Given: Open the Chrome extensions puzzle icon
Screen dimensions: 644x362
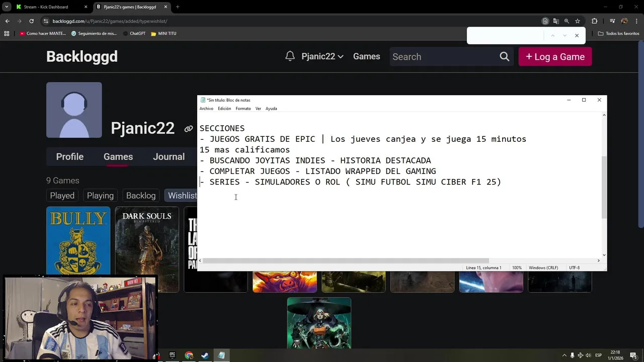Looking at the screenshot, I should (594, 21).
